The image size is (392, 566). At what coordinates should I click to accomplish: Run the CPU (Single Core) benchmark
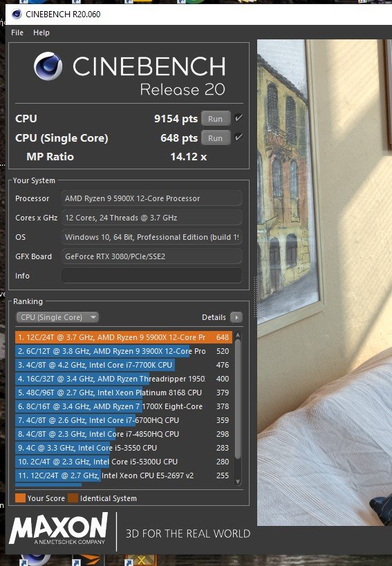[216, 138]
